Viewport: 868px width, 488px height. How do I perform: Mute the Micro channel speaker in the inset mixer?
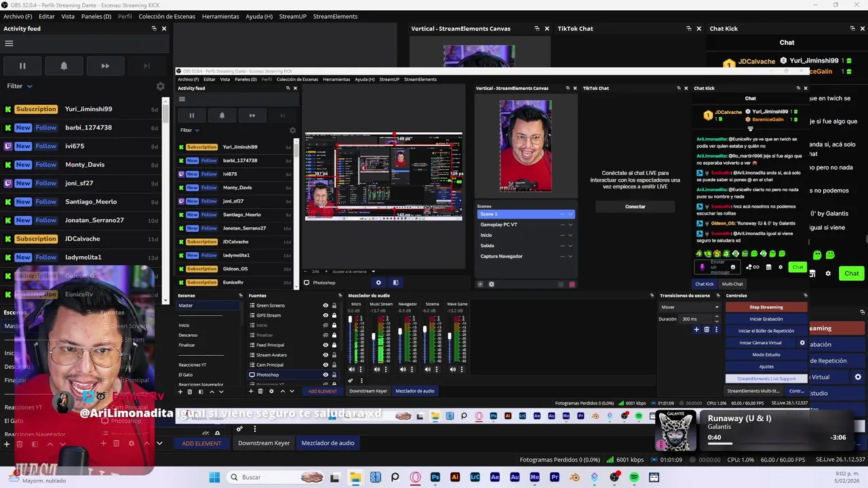tap(351, 369)
